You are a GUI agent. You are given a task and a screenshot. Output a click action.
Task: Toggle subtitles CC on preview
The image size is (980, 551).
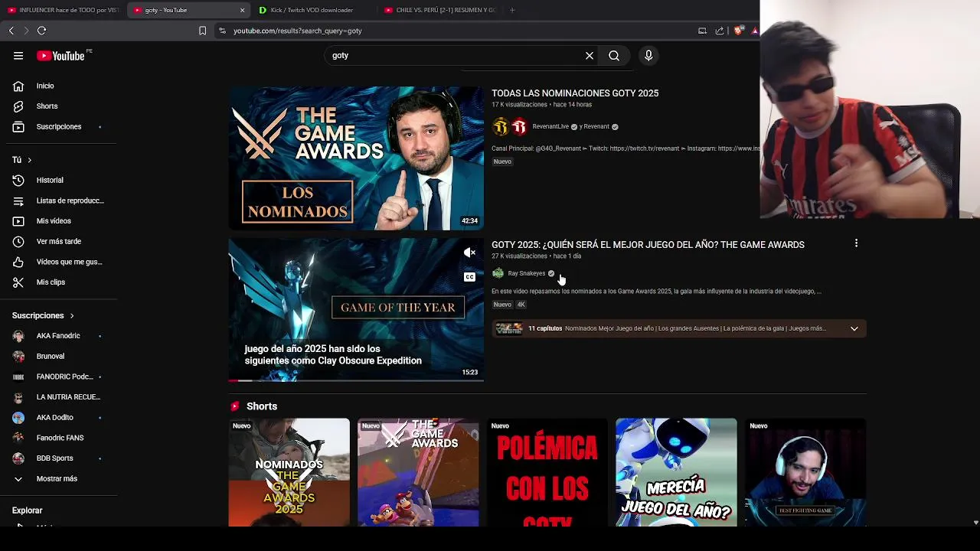pos(469,277)
